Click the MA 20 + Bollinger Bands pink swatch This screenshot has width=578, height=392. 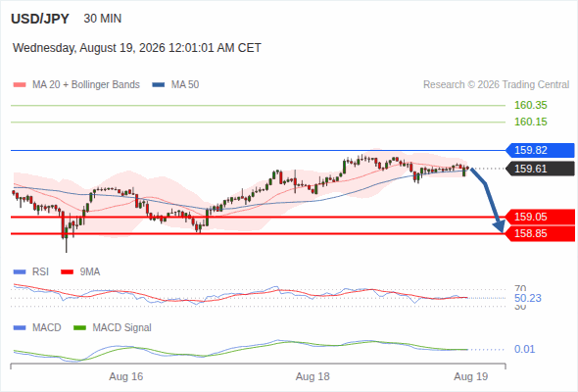(20, 85)
